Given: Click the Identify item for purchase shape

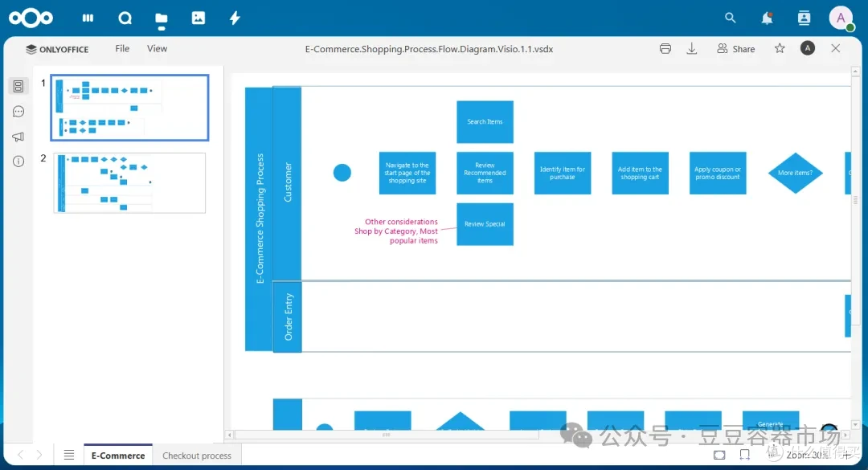Looking at the screenshot, I should 563,173.
